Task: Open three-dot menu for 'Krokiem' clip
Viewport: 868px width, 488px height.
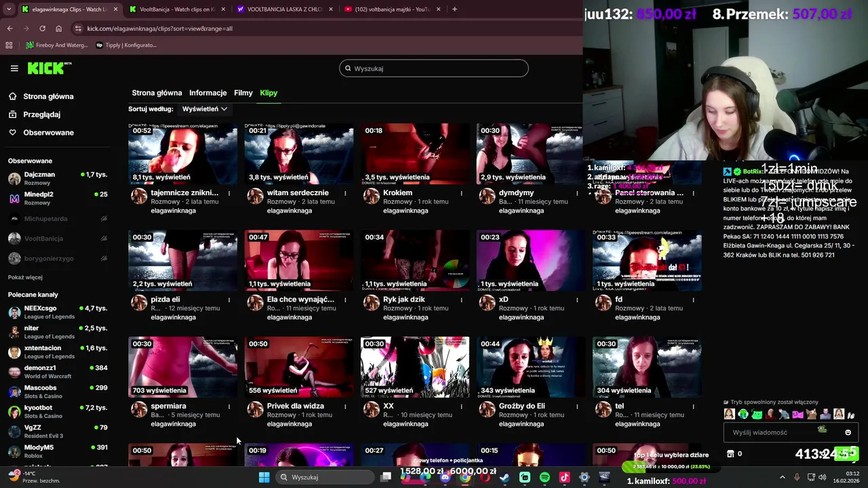Action: tap(461, 193)
